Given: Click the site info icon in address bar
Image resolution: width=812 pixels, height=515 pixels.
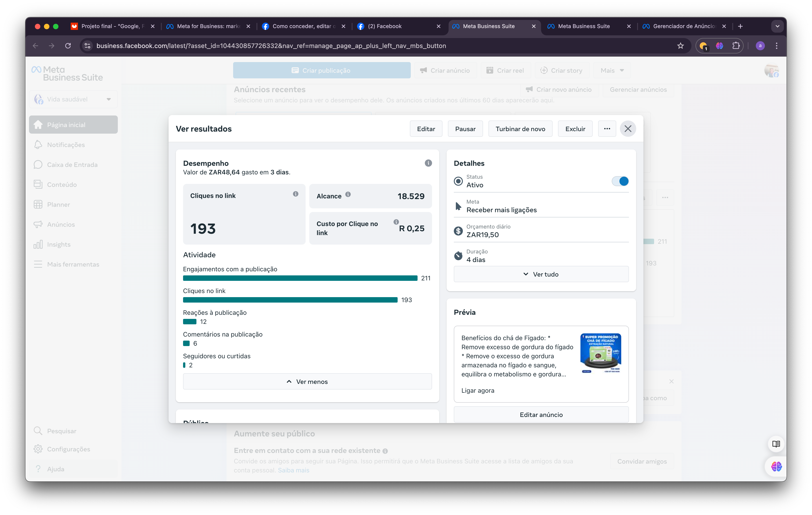Looking at the screenshot, I should click(88, 46).
